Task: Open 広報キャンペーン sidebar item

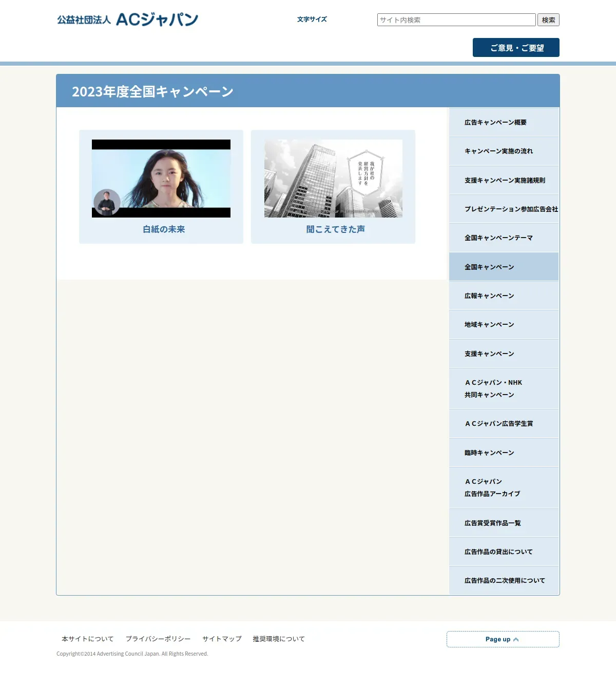Action: 504,296
